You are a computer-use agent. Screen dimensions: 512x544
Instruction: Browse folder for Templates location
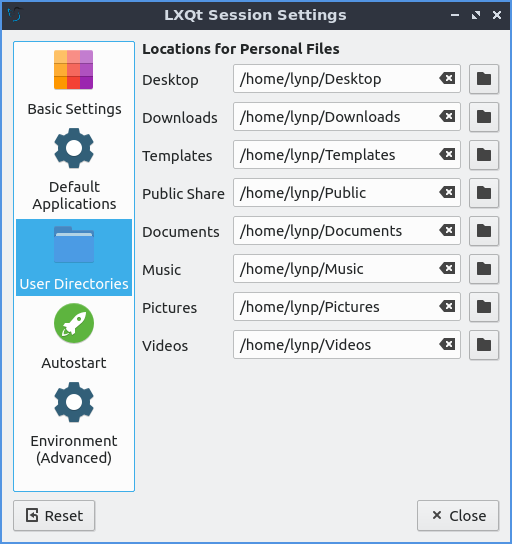[x=484, y=155]
